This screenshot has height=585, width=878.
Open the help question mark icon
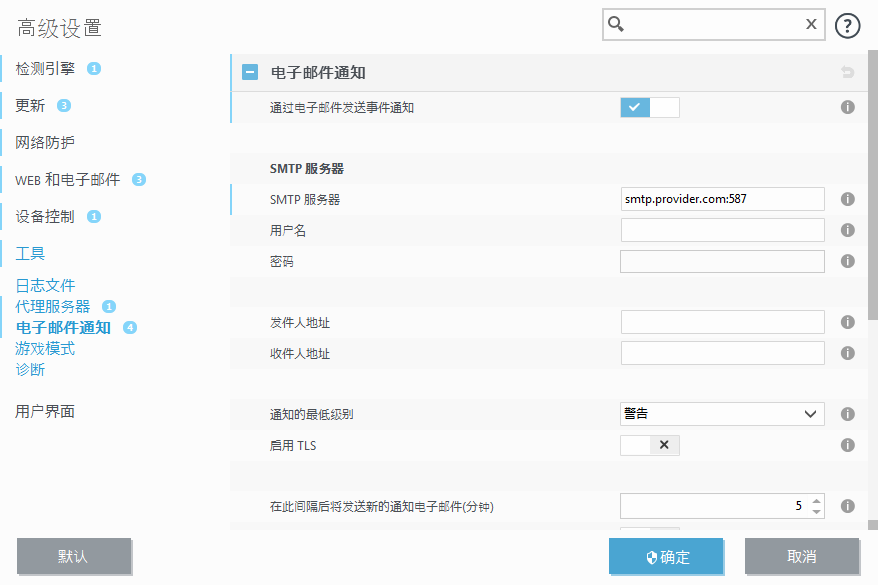point(847,24)
